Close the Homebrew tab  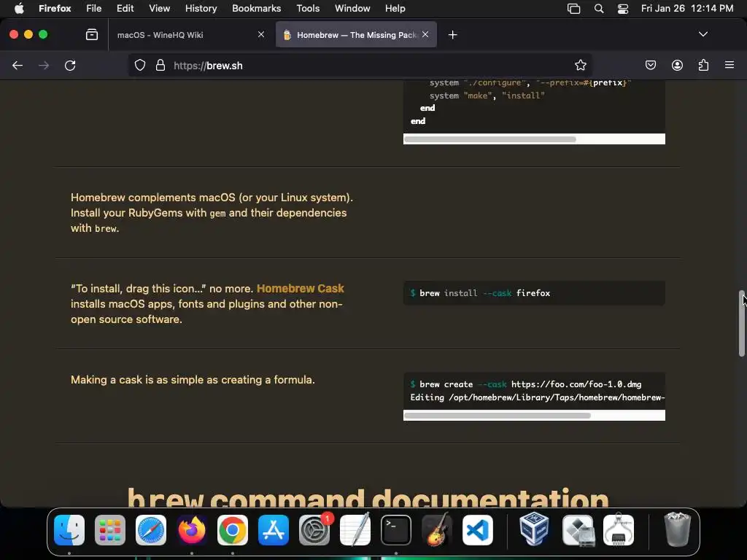point(425,34)
